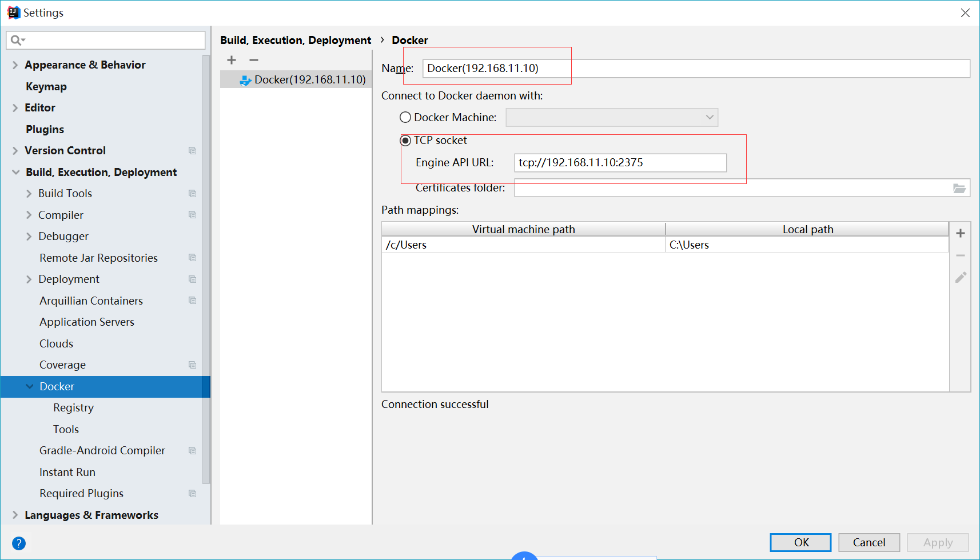Click the /c/Users virtual machine path cell
980x560 pixels.
tap(523, 245)
